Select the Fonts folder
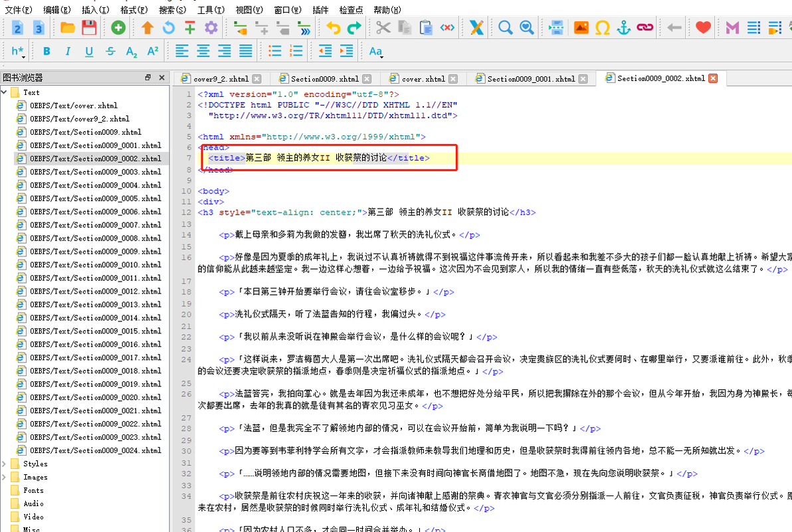The width and height of the screenshot is (792, 532). 33,490
